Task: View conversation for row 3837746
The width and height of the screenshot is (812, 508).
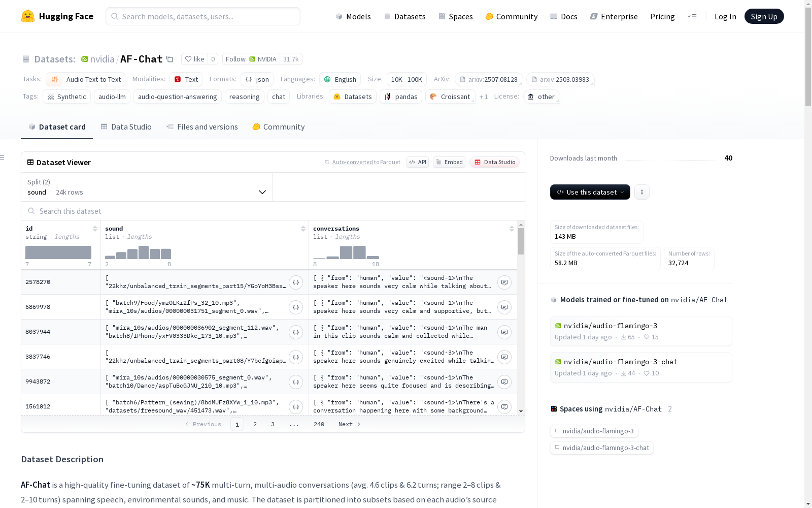Action: 504,357
